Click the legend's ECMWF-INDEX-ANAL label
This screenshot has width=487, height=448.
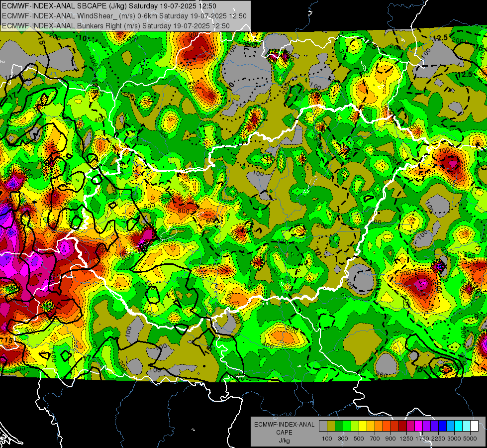284,425
